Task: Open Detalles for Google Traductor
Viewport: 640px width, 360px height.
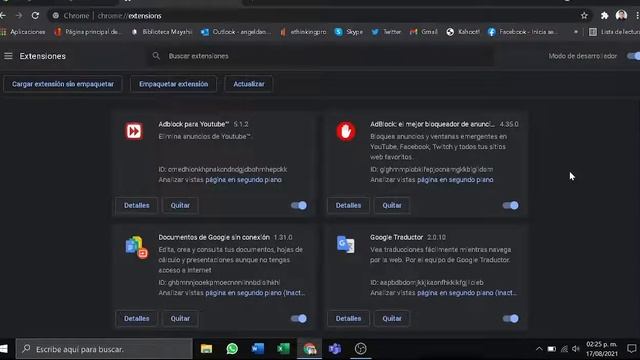Action: pos(348,318)
